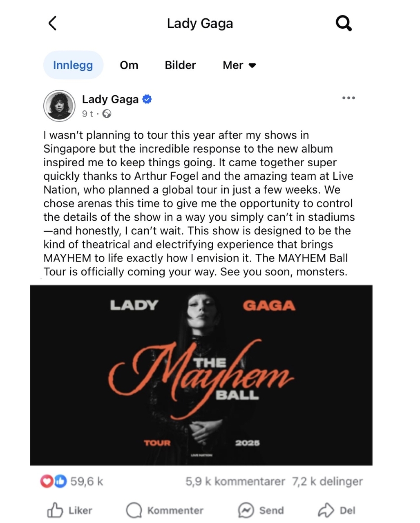Open the search magnifier icon
The image size is (420, 523).
tap(344, 23)
